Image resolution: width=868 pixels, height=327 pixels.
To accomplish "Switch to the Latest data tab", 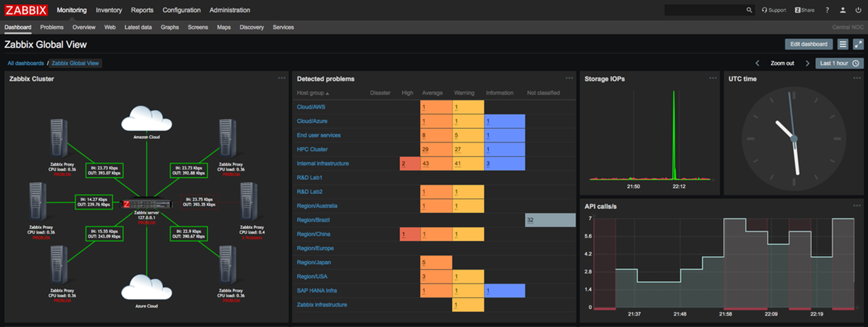I will [x=138, y=27].
